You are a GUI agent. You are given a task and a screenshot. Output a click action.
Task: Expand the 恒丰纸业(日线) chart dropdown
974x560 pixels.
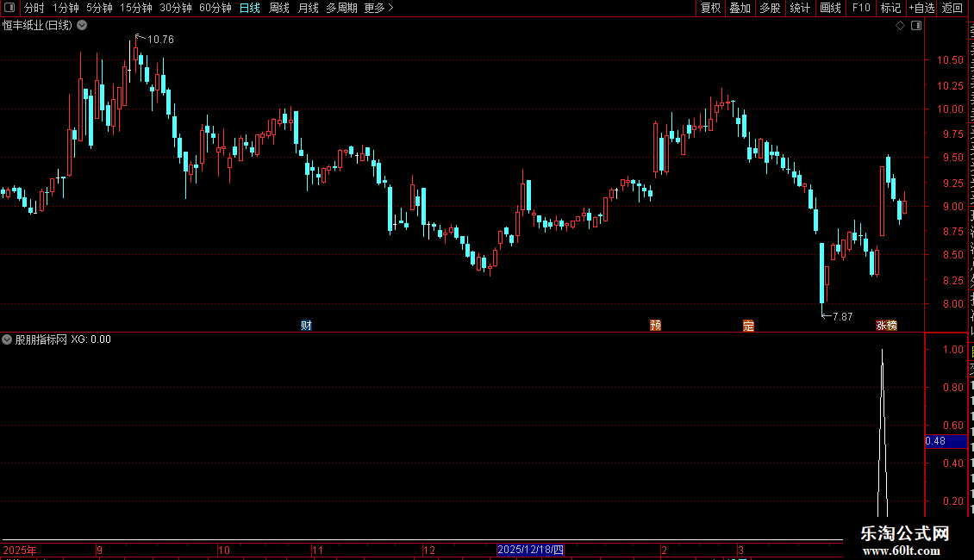(82, 26)
